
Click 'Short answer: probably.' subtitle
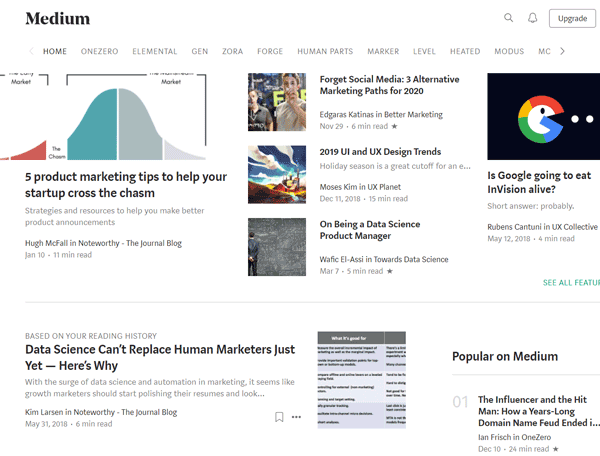pyautogui.click(x=531, y=206)
